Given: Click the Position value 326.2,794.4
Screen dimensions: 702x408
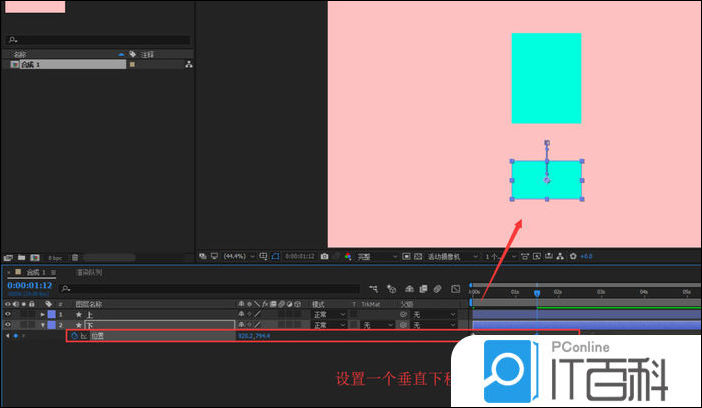Looking at the screenshot, I should point(253,336).
